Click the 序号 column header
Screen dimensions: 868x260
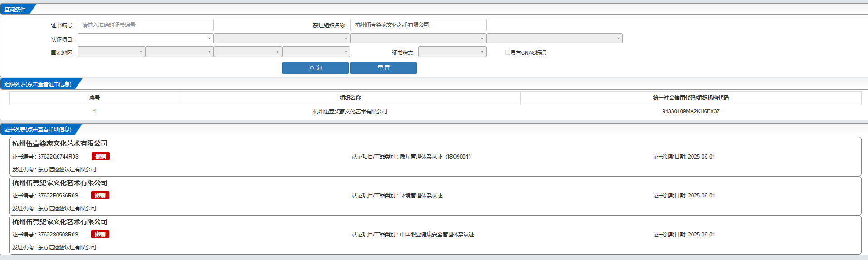click(x=94, y=98)
